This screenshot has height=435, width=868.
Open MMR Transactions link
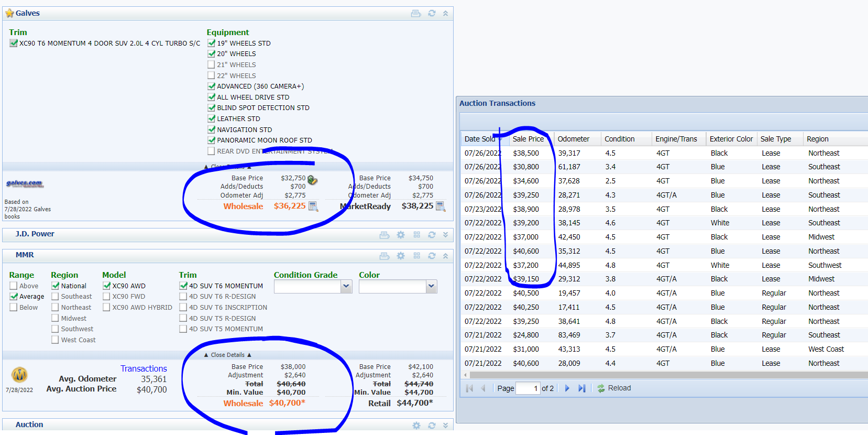pos(144,368)
